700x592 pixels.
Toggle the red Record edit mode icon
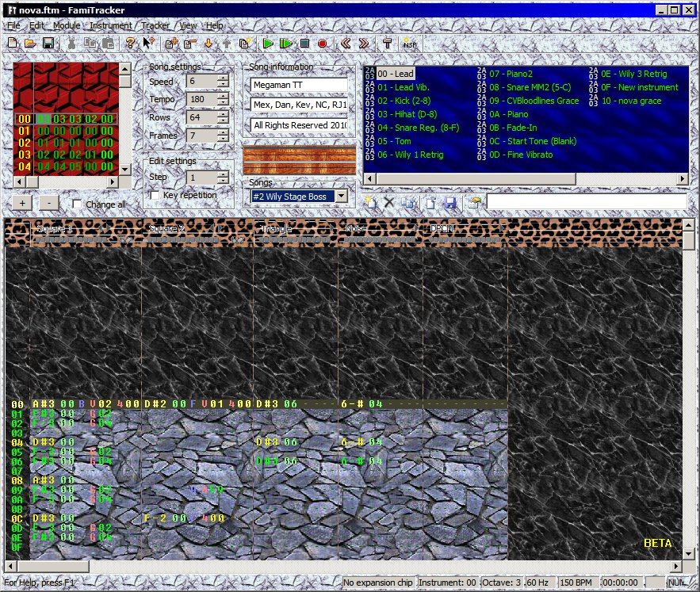[323, 44]
